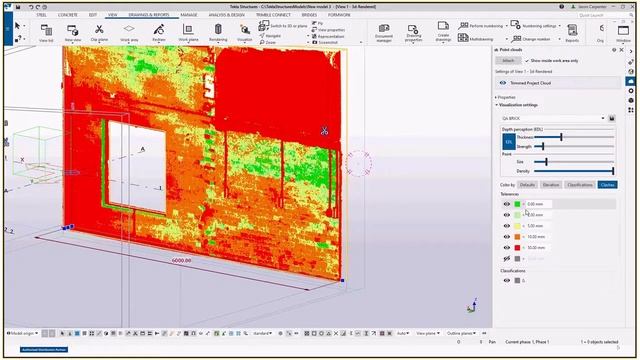Image resolution: width=640 pixels, height=360 pixels.
Task: Open View properties
Action: [x=328, y=30]
